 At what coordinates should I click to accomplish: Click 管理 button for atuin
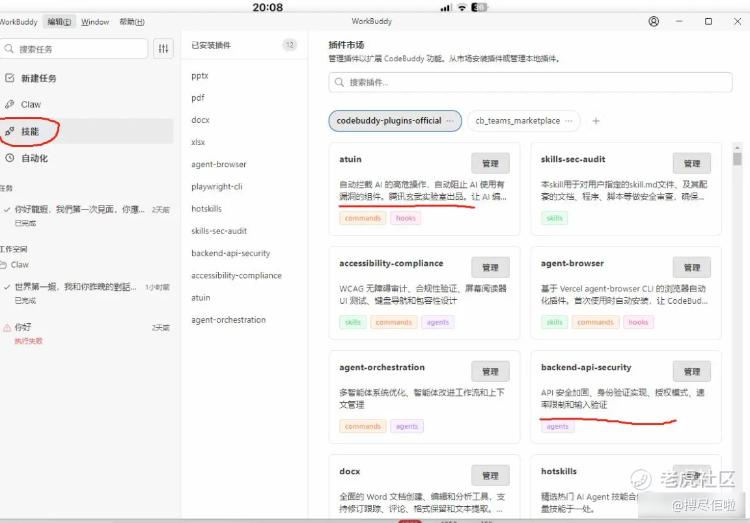point(490,164)
